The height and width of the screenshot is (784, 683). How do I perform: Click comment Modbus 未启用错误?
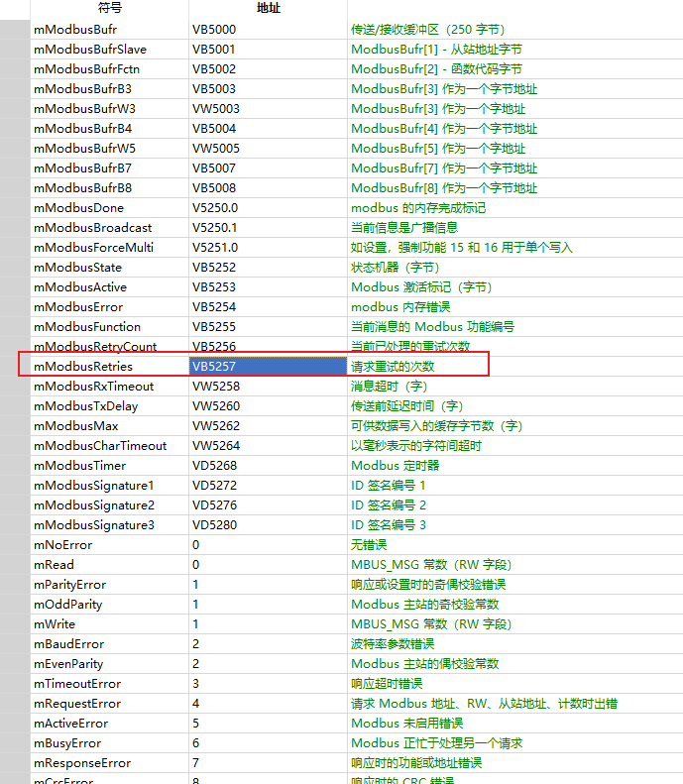click(x=407, y=724)
